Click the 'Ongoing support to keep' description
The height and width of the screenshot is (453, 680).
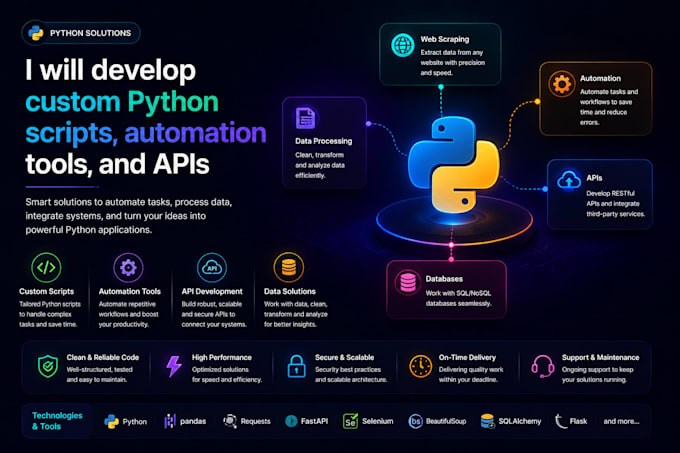(598, 375)
